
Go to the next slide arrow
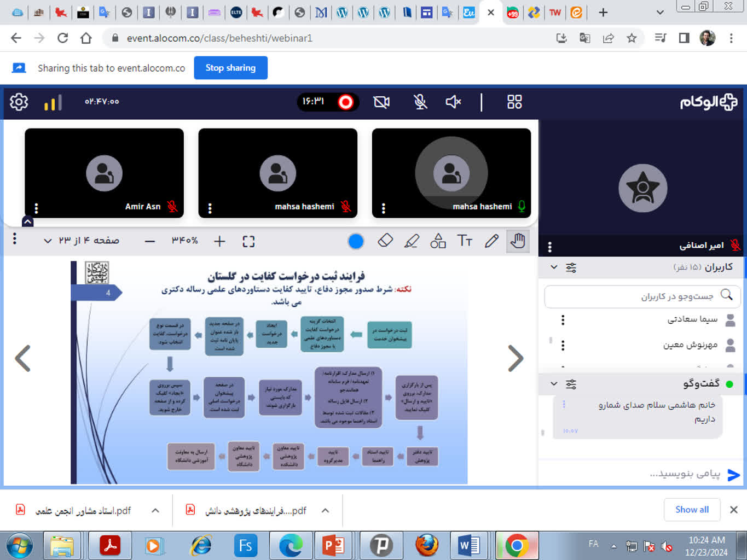(515, 359)
